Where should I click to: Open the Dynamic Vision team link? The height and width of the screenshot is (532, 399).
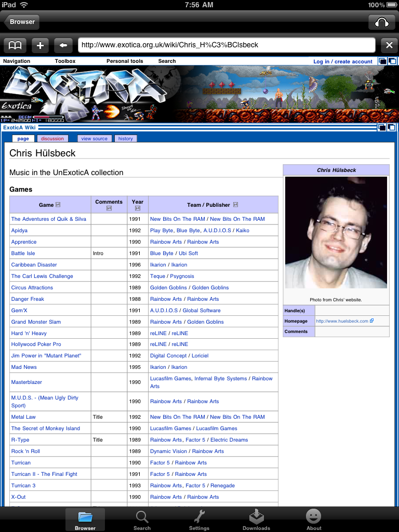pyautogui.click(x=169, y=451)
